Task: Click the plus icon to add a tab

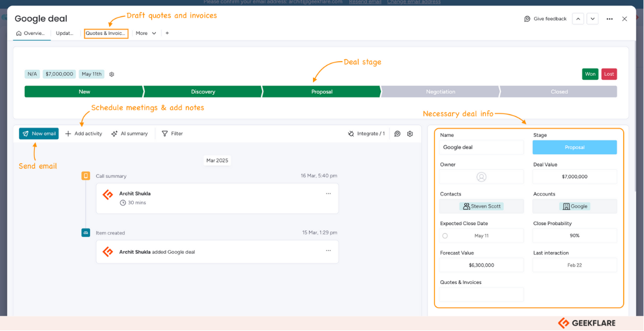Action: coord(167,33)
